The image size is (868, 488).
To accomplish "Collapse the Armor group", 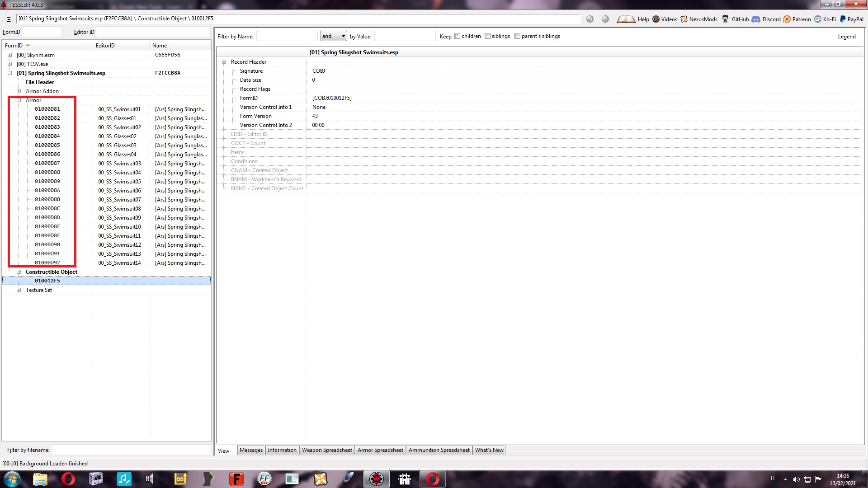I will tap(19, 100).
